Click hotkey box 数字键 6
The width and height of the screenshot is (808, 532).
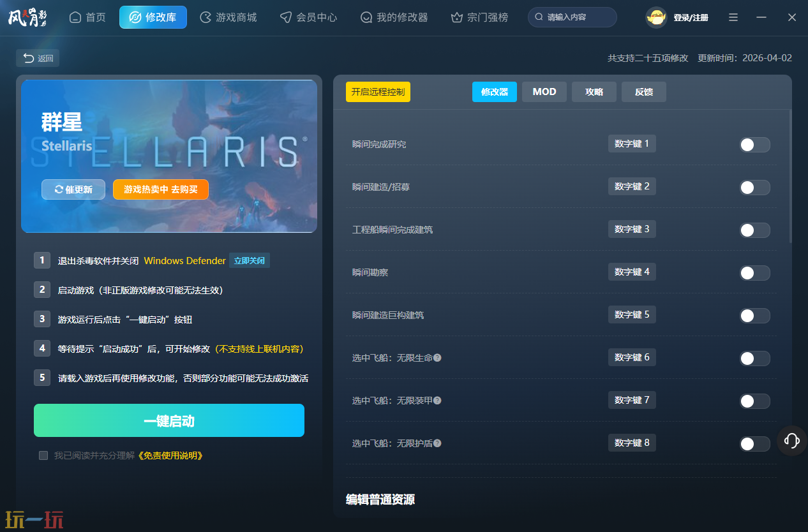[632, 357]
